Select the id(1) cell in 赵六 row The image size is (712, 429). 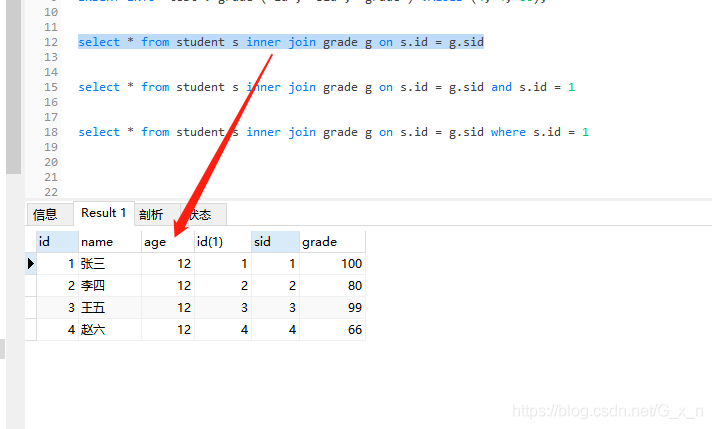point(223,329)
